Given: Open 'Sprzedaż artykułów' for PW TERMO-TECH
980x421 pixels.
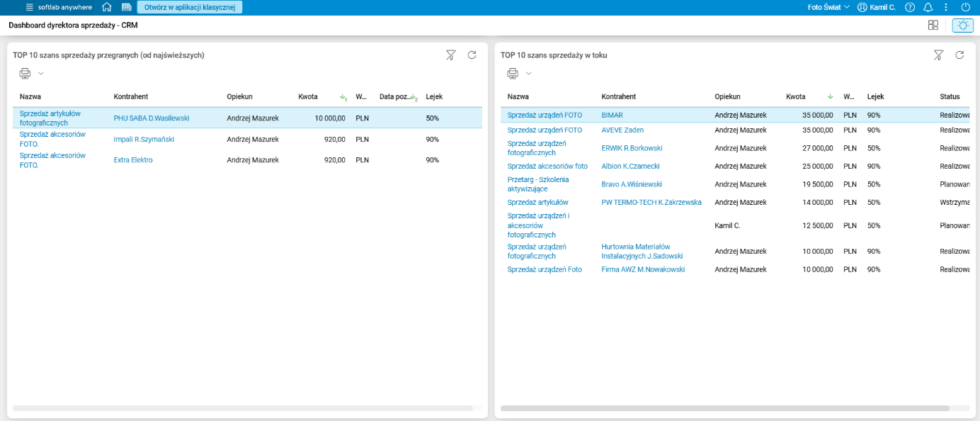Looking at the screenshot, I should (x=537, y=202).
